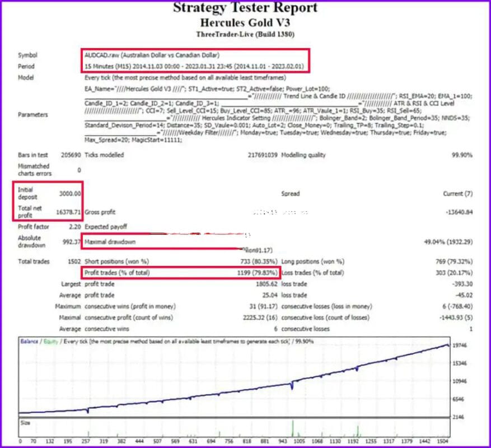Select the "49.04% (1932.29)" drawdown value

[448, 241]
